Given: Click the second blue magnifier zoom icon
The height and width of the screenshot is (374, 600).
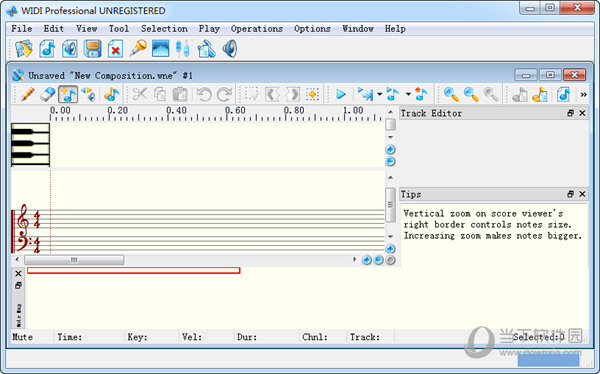Looking at the screenshot, I should [x=471, y=94].
